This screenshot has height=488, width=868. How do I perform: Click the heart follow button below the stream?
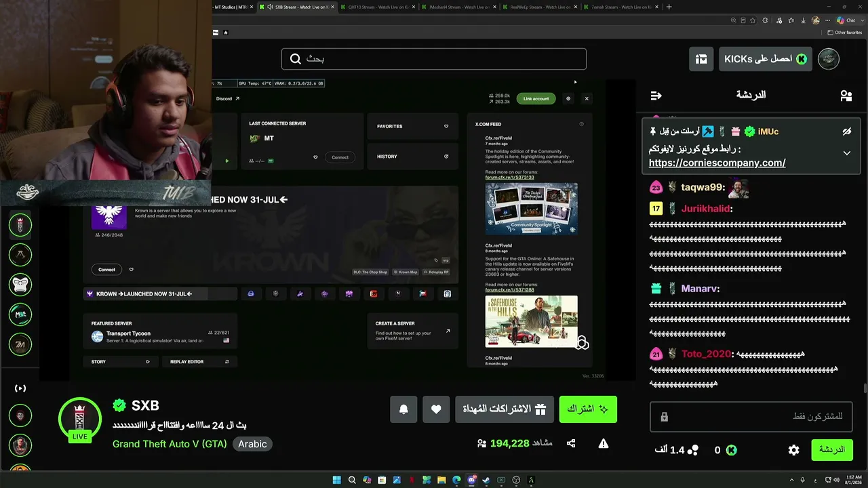tap(436, 409)
